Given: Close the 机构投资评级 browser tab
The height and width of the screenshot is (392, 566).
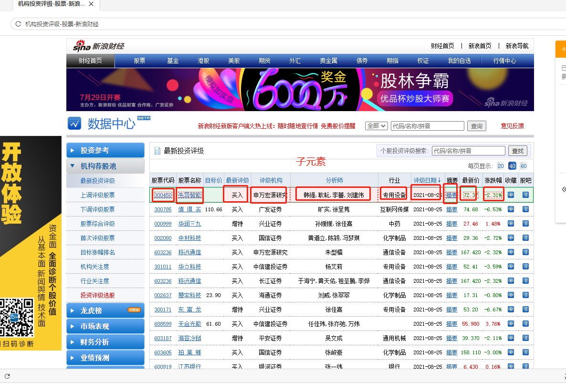Looking at the screenshot, I should [91, 4].
